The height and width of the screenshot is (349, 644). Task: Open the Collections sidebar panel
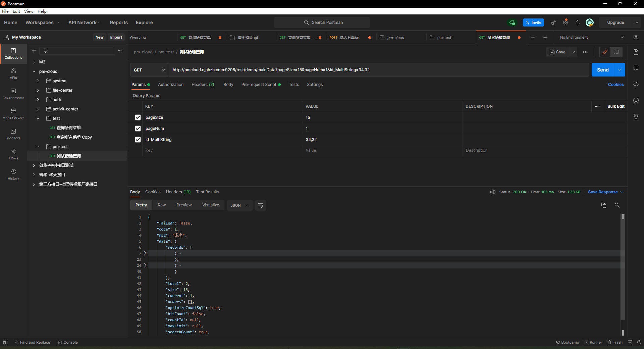pyautogui.click(x=13, y=53)
